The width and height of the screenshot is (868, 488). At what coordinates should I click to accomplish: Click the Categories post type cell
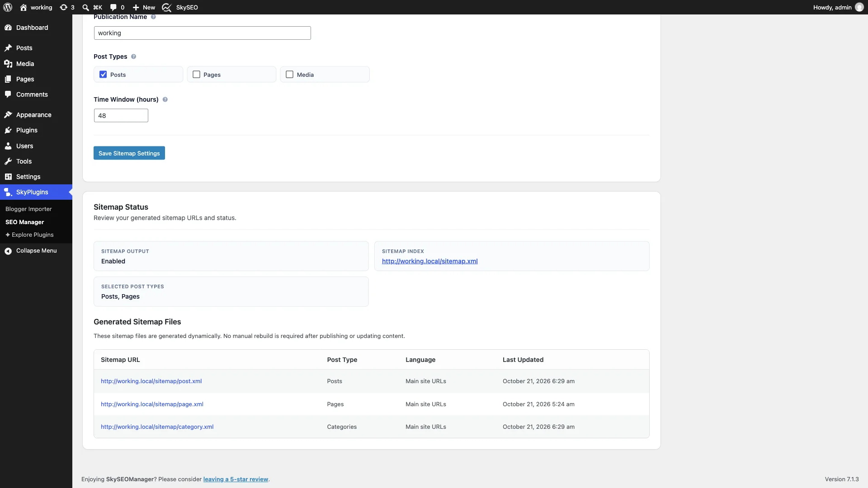(342, 427)
